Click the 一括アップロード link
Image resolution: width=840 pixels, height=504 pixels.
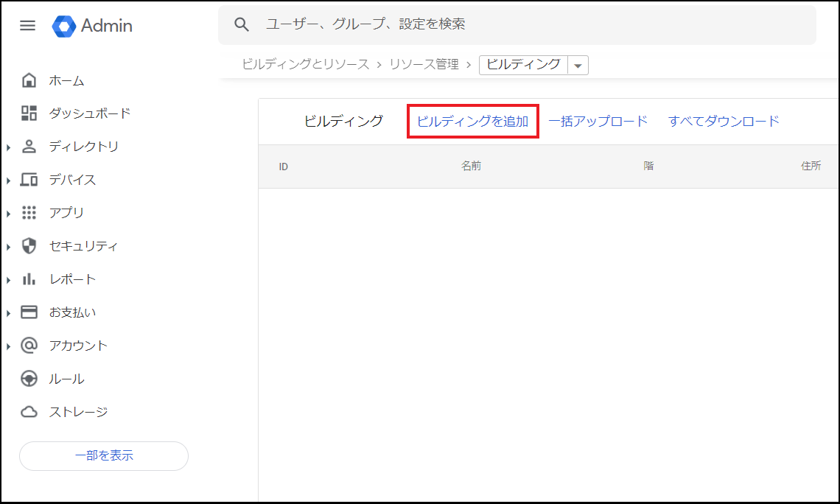coord(598,122)
